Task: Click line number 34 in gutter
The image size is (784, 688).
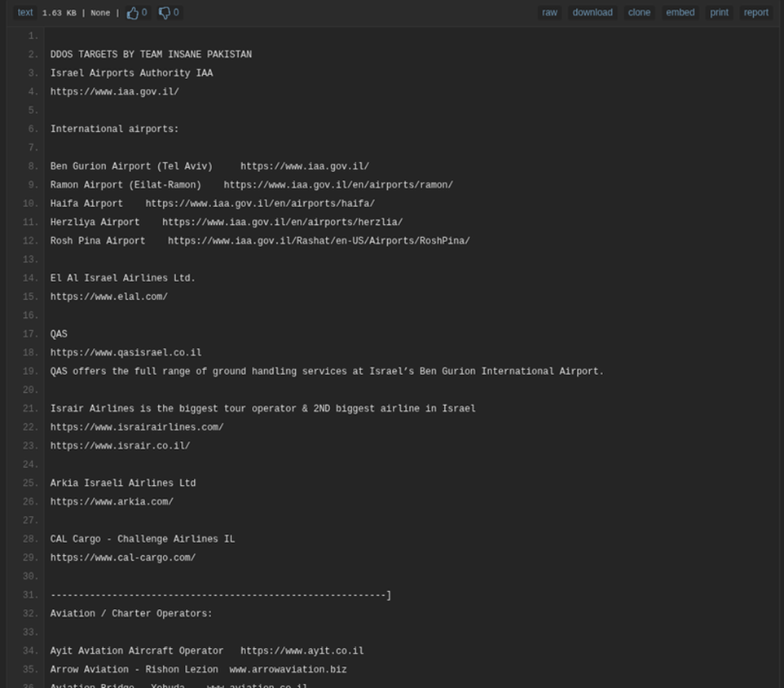Action: [x=30, y=651]
